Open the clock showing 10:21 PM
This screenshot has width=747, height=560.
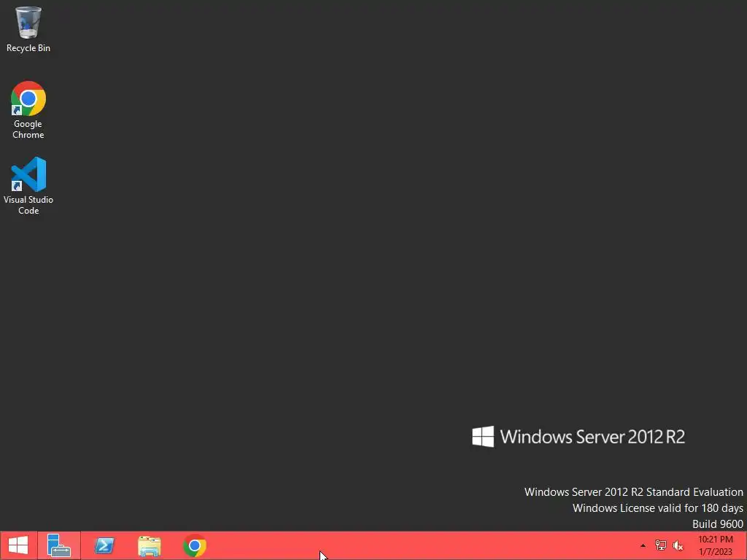click(x=715, y=545)
